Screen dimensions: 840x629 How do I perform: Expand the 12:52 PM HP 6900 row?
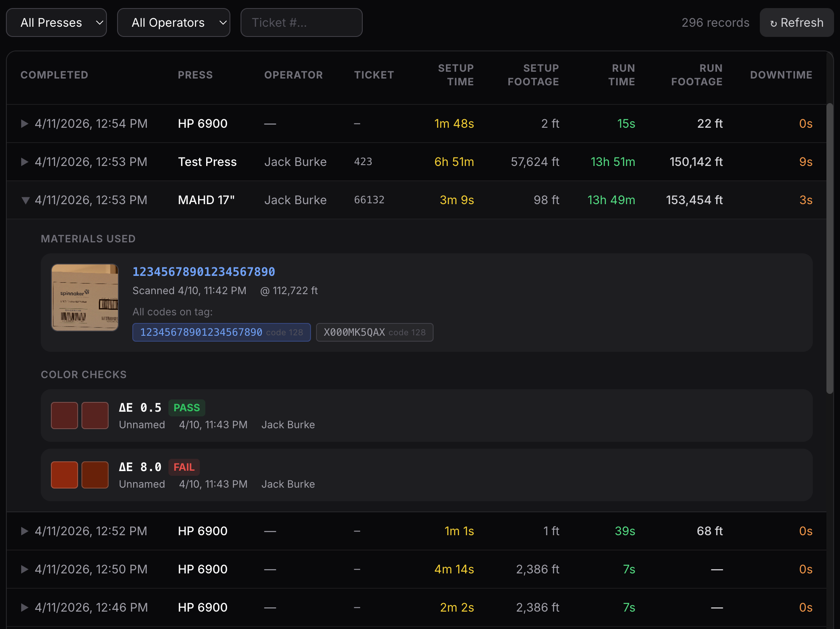click(25, 531)
